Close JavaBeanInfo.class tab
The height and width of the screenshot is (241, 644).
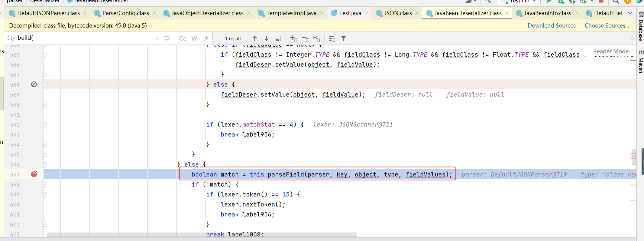pyautogui.click(x=577, y=13)
